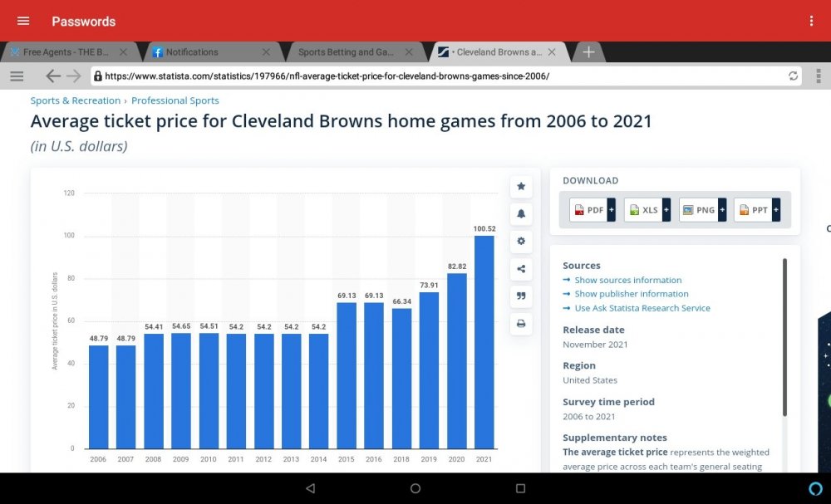Close the Sports Betting tab

[409, 51]
